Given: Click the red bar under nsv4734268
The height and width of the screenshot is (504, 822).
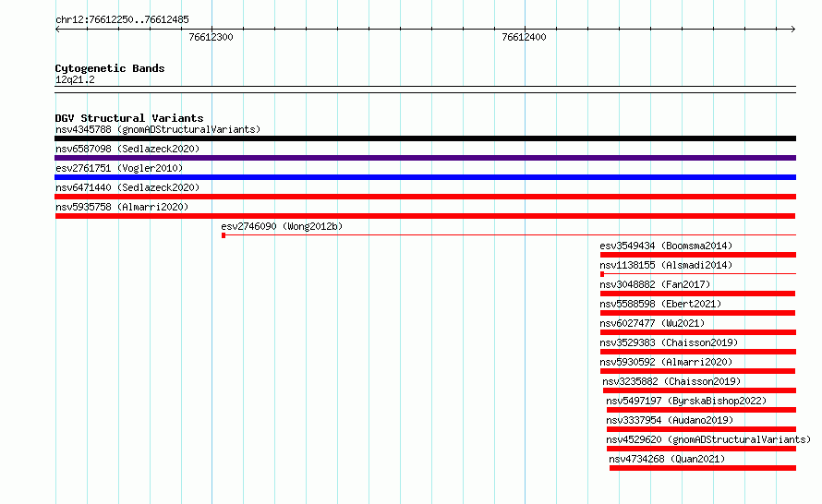Looking at the screenshot, I should [x=703, y=468].
